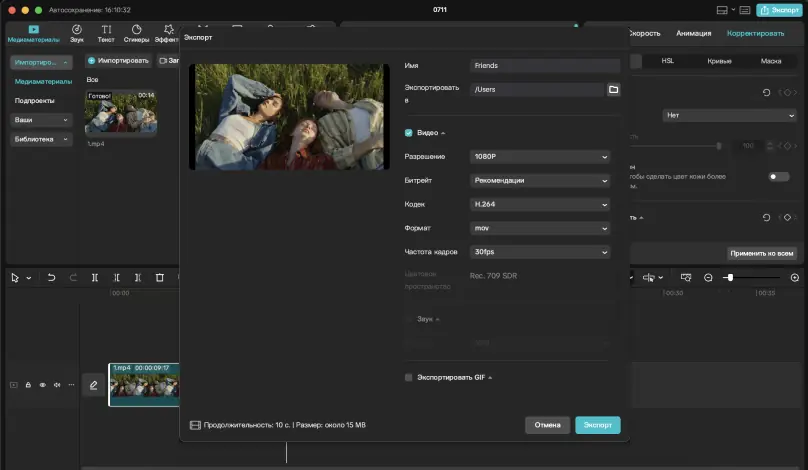This screenshot has height=470, width=808.
Task: Click the trim left icon
Action: (x=116, y=278)
